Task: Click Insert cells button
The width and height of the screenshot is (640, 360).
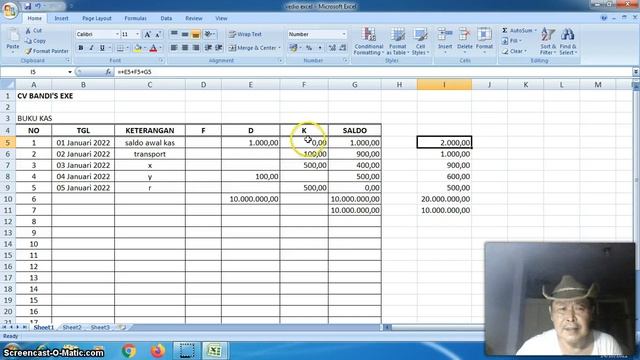Action: click(x=445, y=40)
